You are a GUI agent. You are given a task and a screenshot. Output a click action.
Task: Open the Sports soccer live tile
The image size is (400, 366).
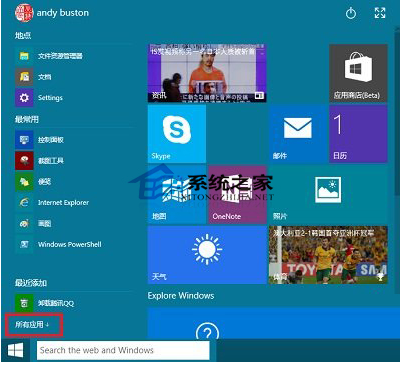coord(328,255)
